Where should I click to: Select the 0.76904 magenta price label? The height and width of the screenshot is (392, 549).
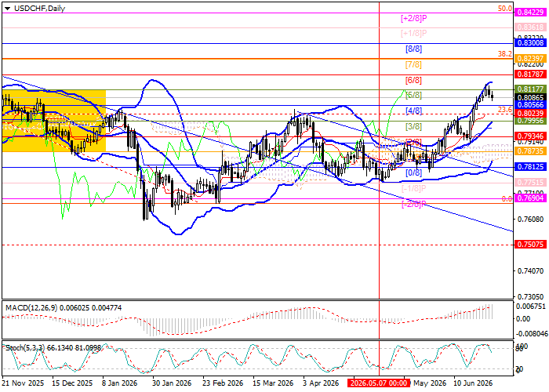[x=530, y=198]
